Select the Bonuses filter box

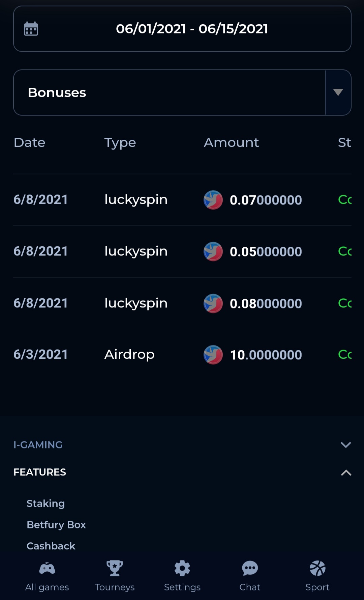pos(182,92)
